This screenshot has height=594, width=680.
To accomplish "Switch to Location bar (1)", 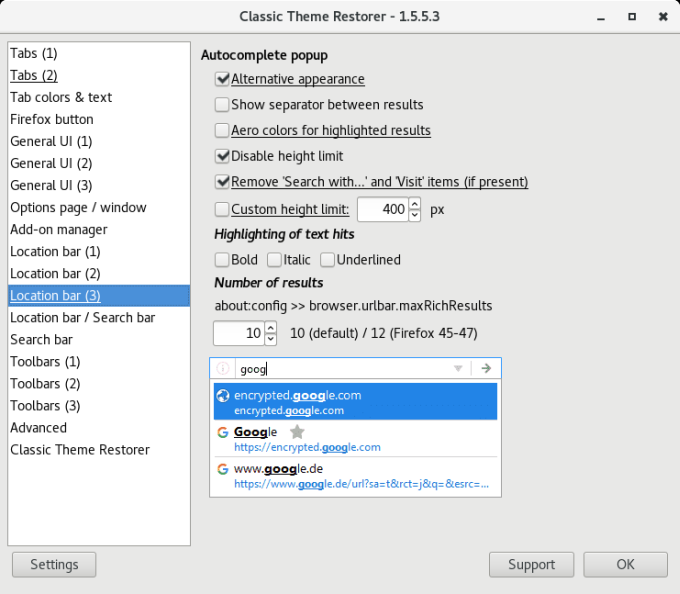I will point(99,251).
